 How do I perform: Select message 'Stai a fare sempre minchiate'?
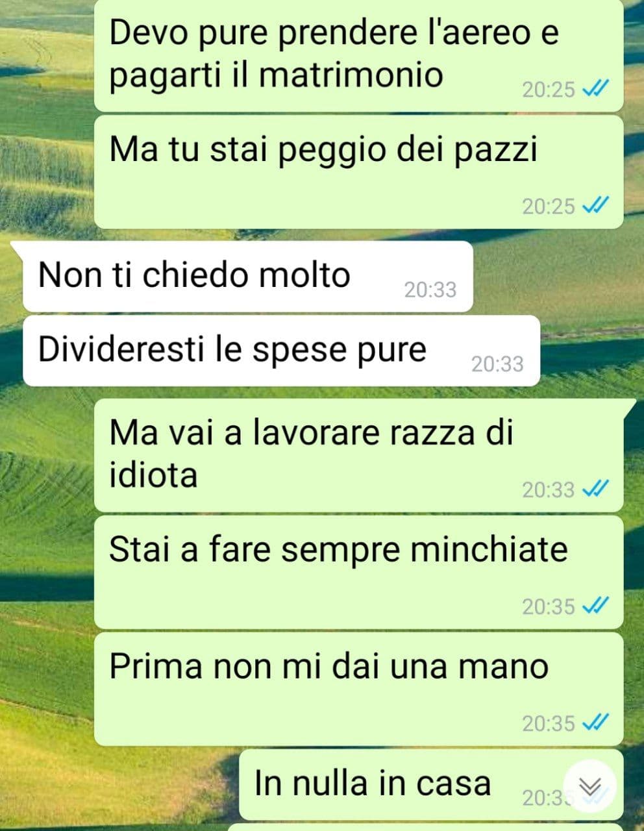pos(358,572)
